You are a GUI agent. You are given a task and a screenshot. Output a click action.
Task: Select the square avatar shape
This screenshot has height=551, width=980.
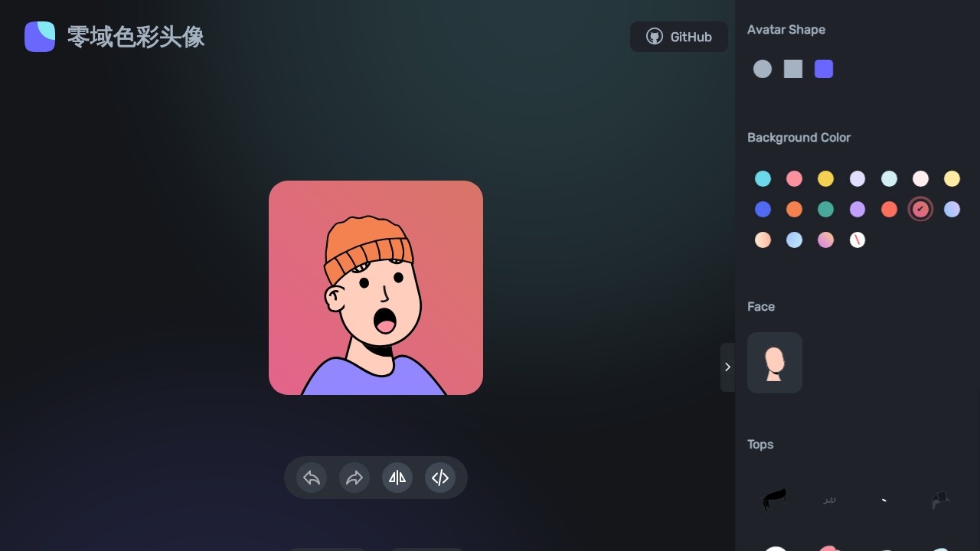793,69
